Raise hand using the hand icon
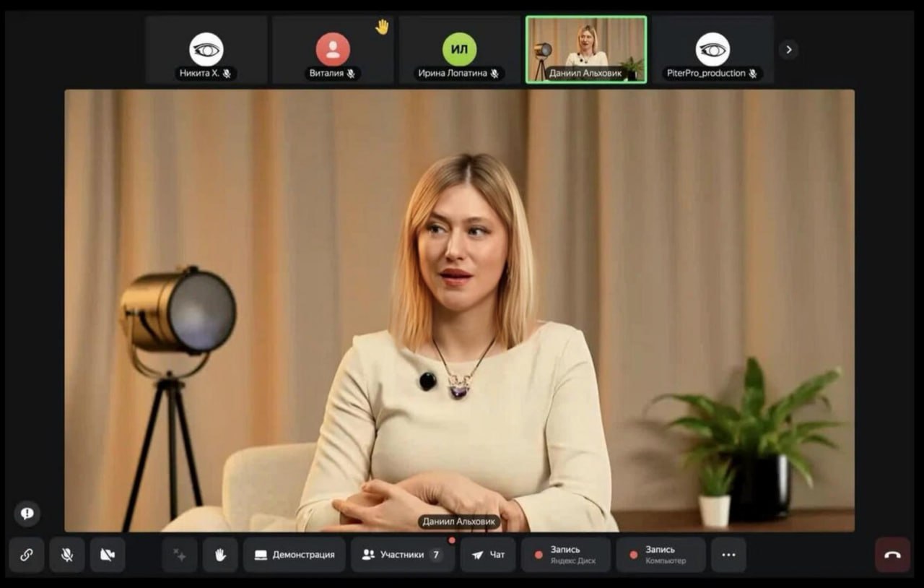924x588 pixels. point(220,555)
